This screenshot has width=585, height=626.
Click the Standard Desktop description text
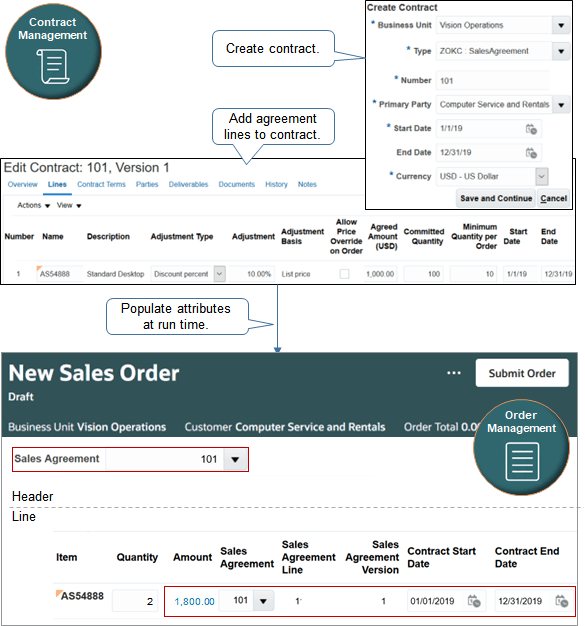coord(115,274)
